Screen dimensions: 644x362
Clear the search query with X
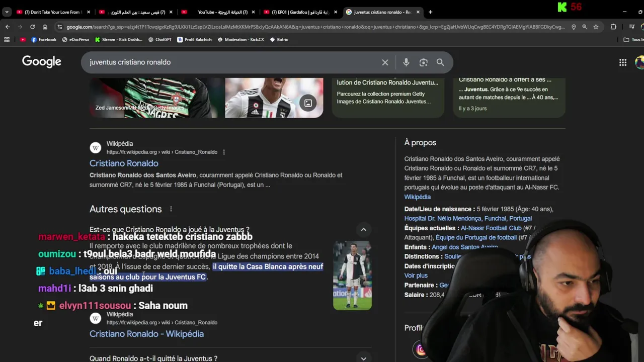(x=385, y=62)
